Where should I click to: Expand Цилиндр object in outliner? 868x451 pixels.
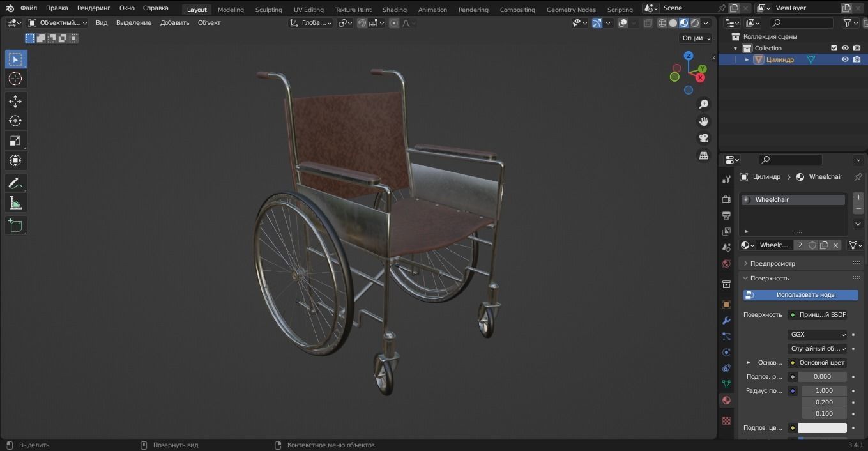[x=747, y=59]
